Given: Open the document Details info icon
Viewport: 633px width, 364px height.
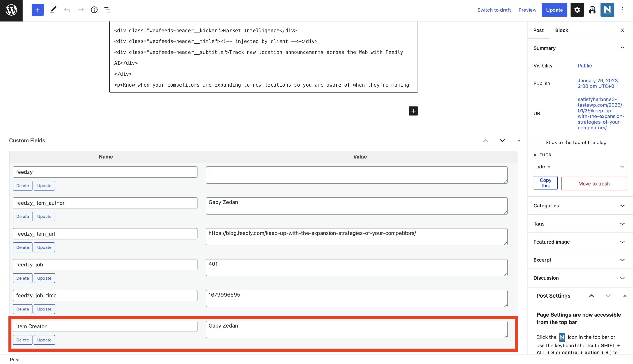Looking at the screenshot, I should [x=94, y=10].
